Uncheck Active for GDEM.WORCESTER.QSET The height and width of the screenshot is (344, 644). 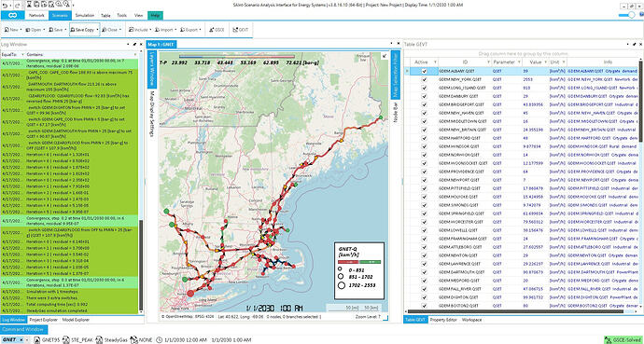click(424, 222)
